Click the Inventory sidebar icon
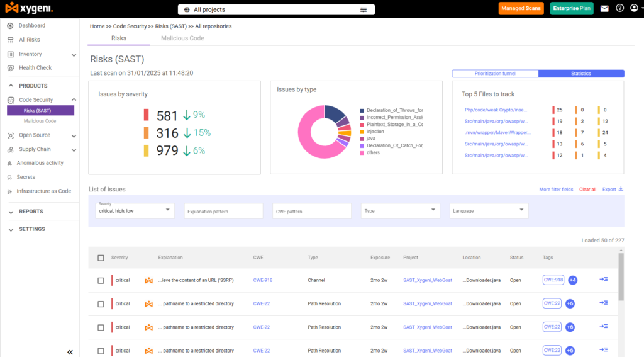 click(x=10, y=54)
